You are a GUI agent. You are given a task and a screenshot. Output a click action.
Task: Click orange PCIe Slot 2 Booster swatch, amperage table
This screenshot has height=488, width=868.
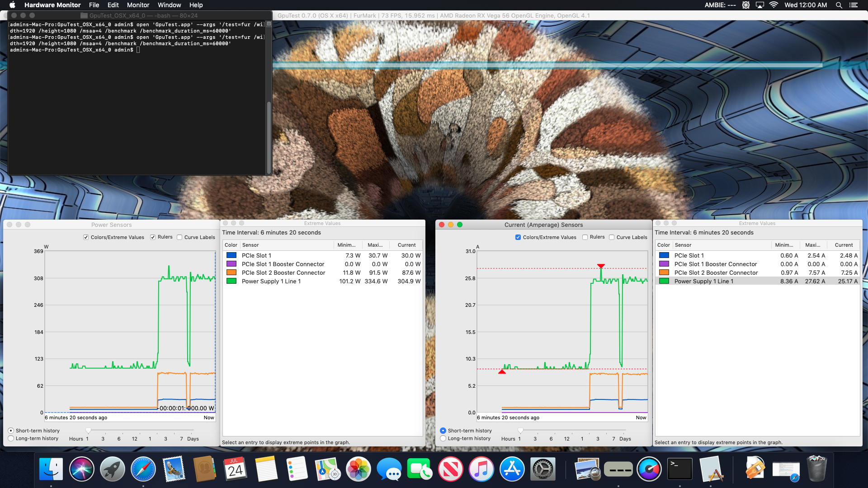(x=664, y=272)
